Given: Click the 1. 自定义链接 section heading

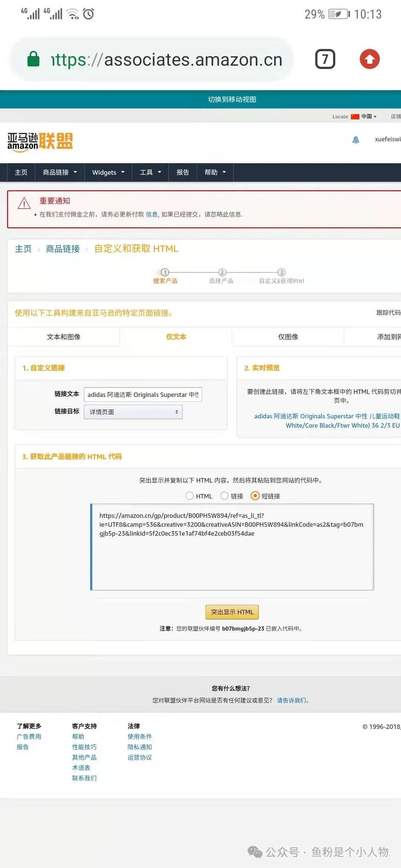Looking at the screenshot, I should (x=43, y=368).
